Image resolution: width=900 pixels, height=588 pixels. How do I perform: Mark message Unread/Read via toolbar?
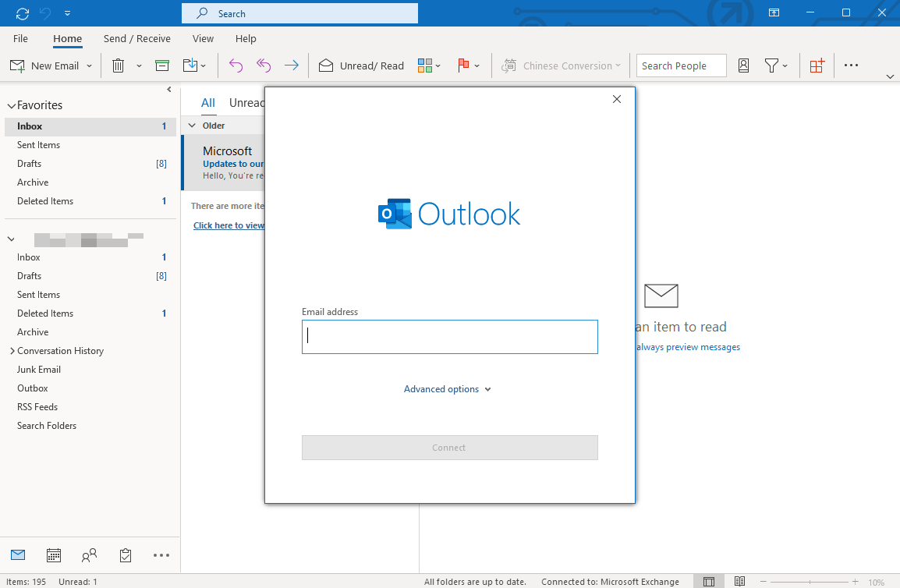[361, 66]
